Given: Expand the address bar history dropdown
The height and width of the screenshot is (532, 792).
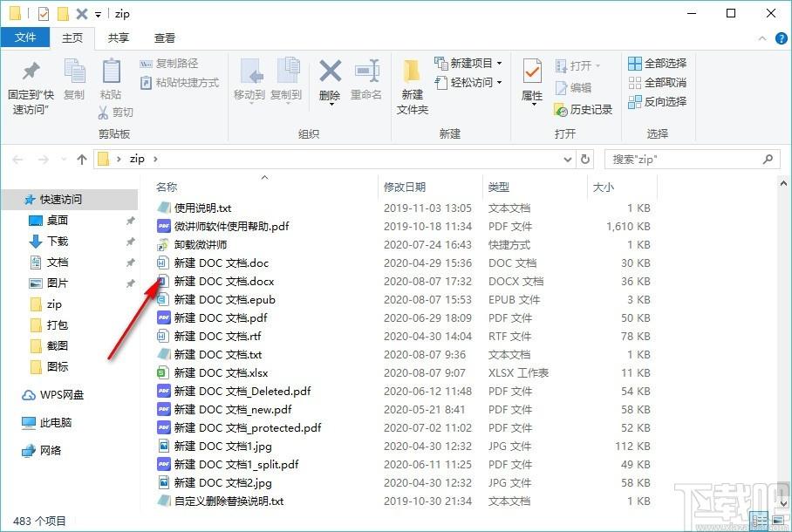Looking at the screenshot, I should (567, 160).
